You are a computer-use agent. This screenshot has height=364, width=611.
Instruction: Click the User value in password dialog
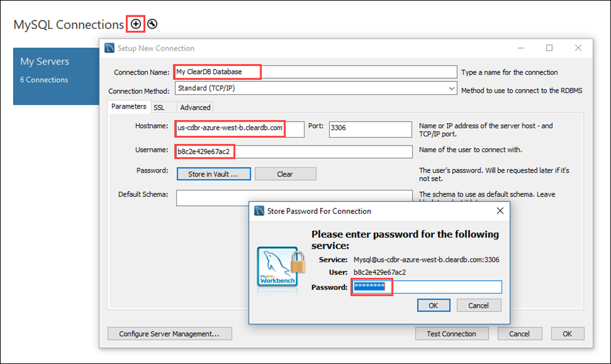tap(379, 272)
